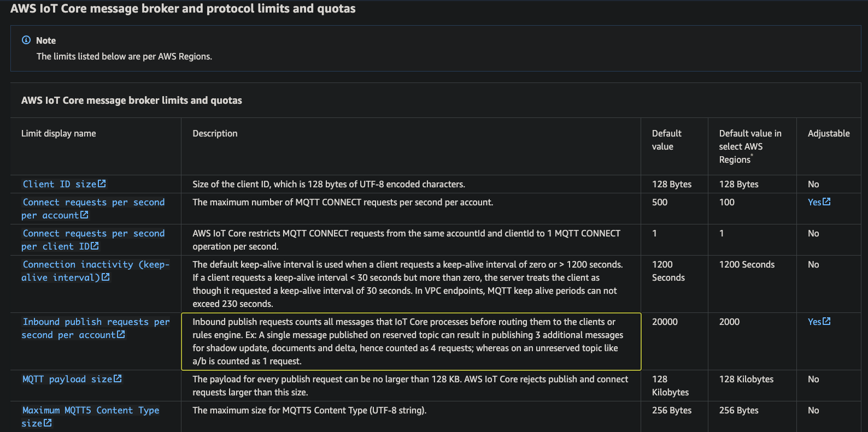The width and height of the screenshot is (868, 432).
Task: Visit the MQTT payload size link
Action: 67,379
